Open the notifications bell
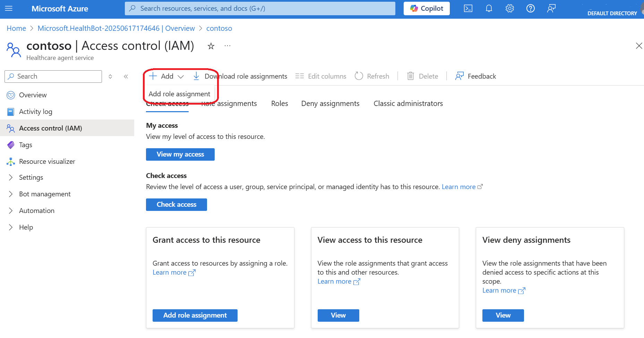 (489, 8)
